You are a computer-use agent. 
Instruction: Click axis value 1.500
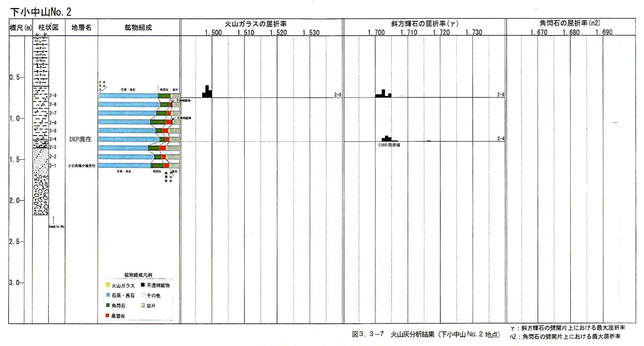(x=214, y=33)
